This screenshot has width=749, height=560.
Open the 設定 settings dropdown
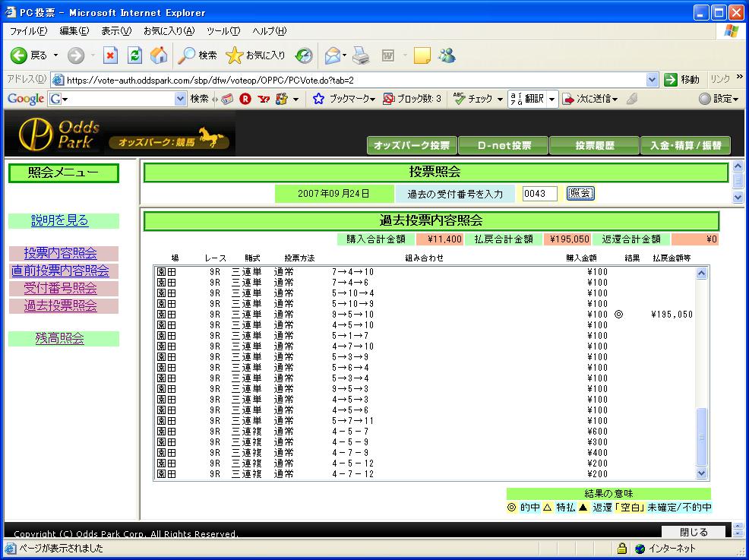click(x=719, y=99)
